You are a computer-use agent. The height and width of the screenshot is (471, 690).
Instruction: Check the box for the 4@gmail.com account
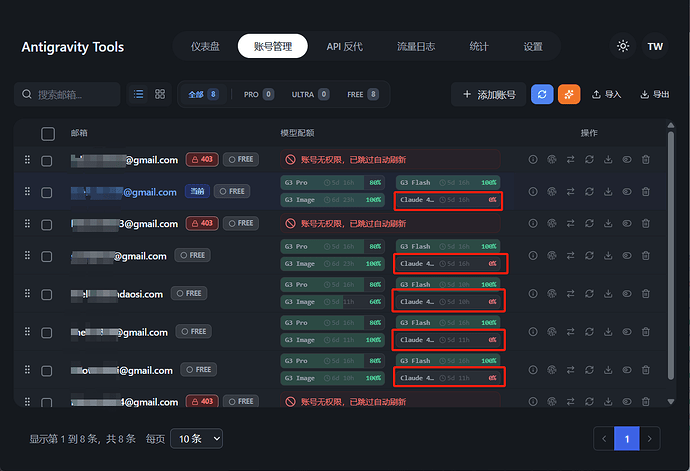pos(47,402)
